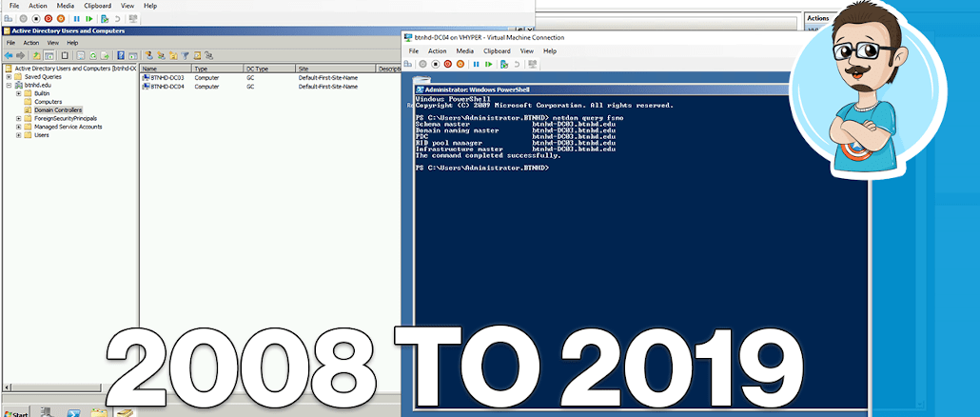
Task: Select Managed Service Accounts in tree
Action: coord(69,127)
